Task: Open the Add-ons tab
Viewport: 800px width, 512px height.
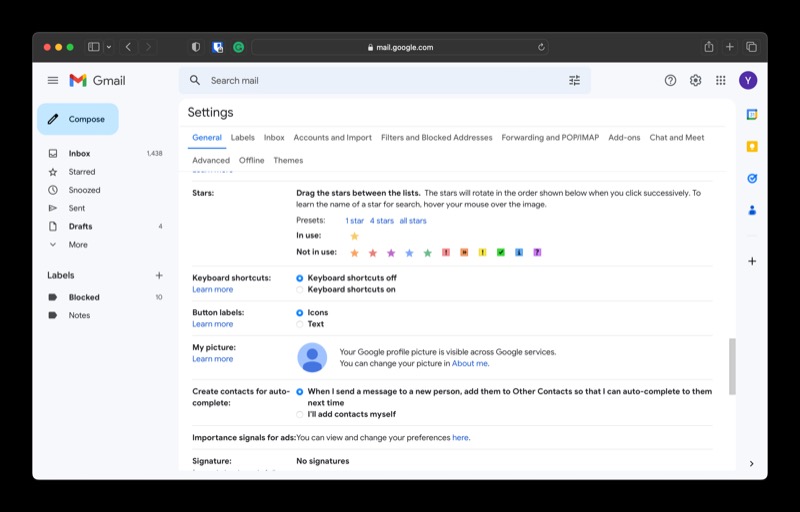Action: click(x=624, y=138)
